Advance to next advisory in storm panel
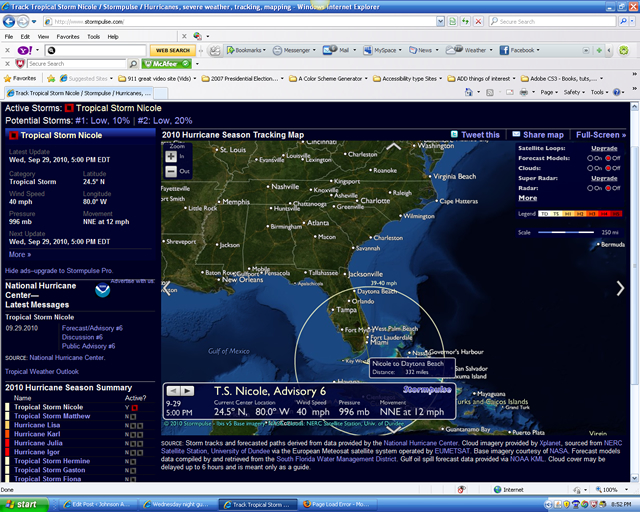 (x=187, y=390)
